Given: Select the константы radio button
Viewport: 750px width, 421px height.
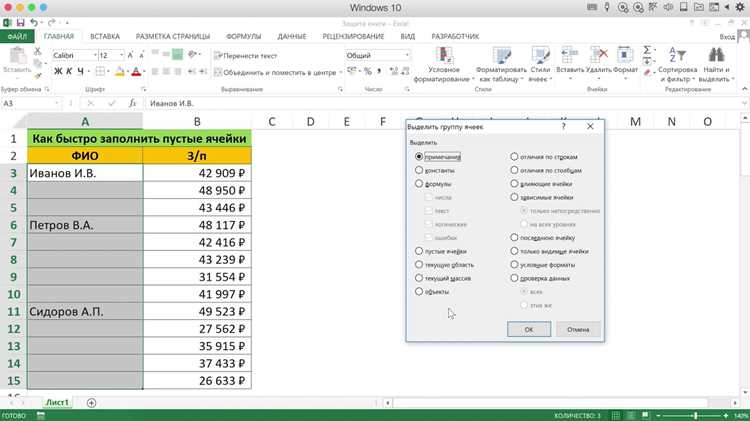Looking at the screenshot, I should click(x=419, y=170).
